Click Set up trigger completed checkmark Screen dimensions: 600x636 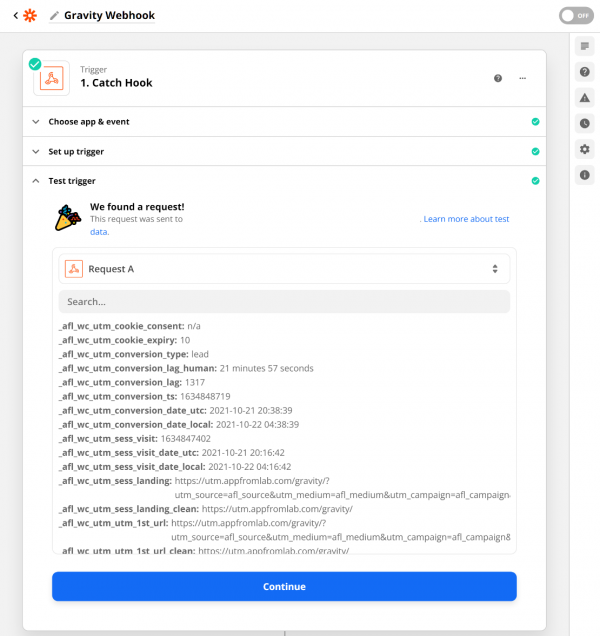[535, 151]
